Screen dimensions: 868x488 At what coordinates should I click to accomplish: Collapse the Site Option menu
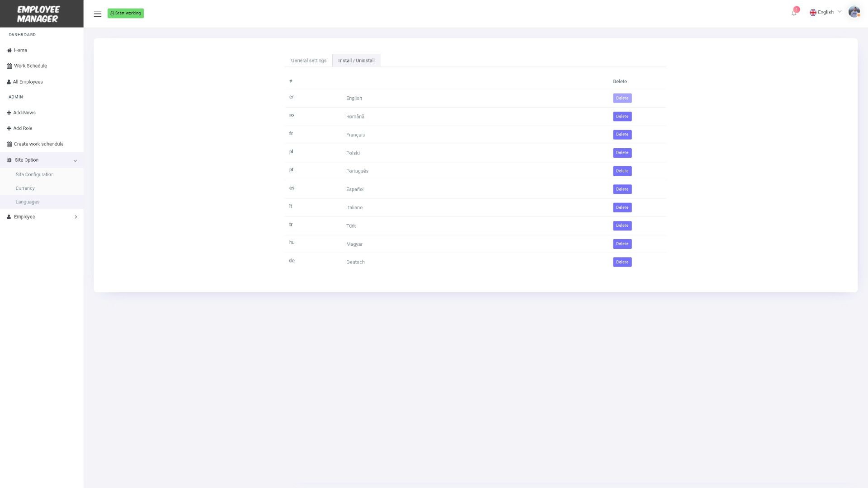75,160
